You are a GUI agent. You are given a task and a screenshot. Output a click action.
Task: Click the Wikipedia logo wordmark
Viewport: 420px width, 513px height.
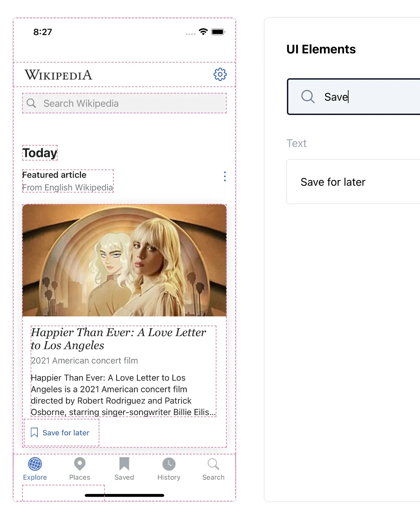point(59,75)
